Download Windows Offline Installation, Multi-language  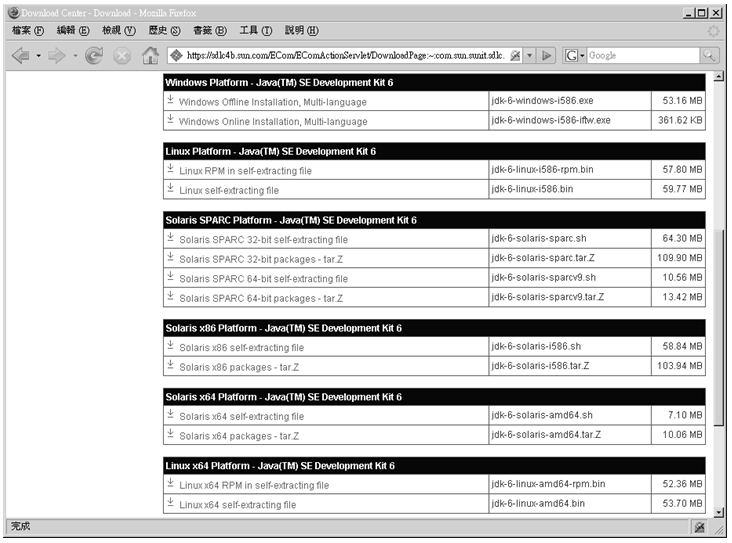[x=273, y=102]
